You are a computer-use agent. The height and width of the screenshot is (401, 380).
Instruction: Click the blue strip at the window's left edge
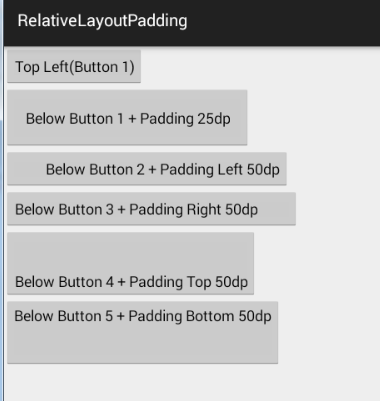(x=2, y=260)
